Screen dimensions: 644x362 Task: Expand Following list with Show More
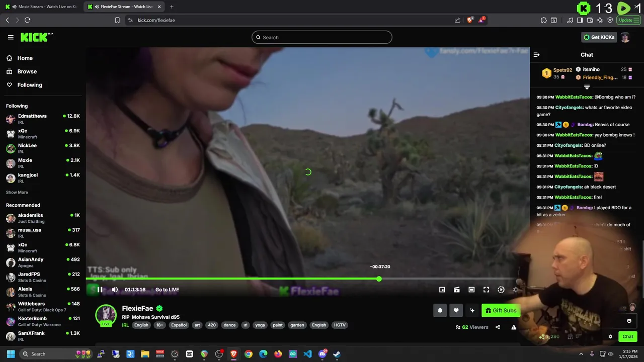pyautogui.click(x=17, y=192)
